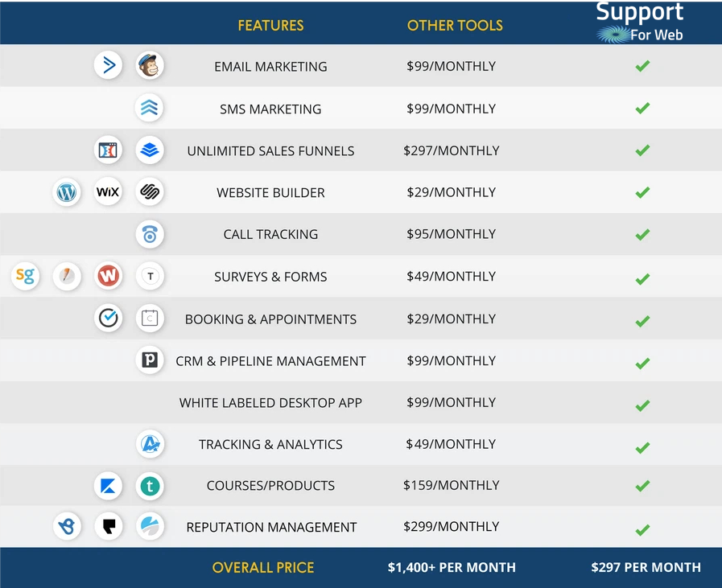This screenshot has height=588, width=722.
Task: Click the pencil icon in Surveys & Forms row
Action: [x=67, y=276]
